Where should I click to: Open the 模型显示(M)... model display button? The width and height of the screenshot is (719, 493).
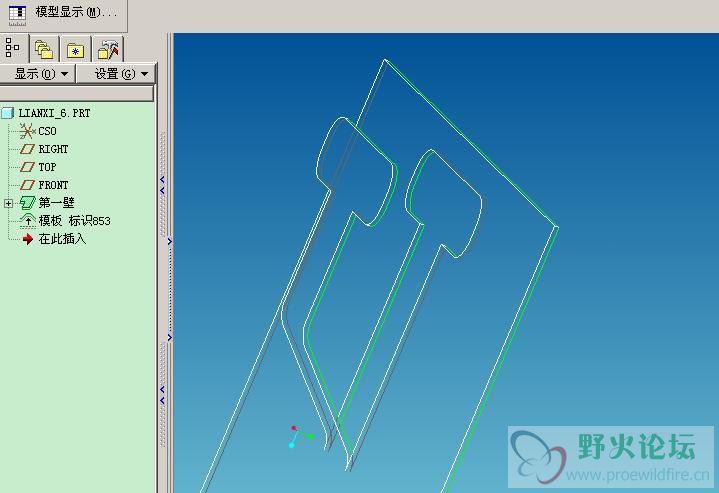pyautogui.click(x=63, y=14)
